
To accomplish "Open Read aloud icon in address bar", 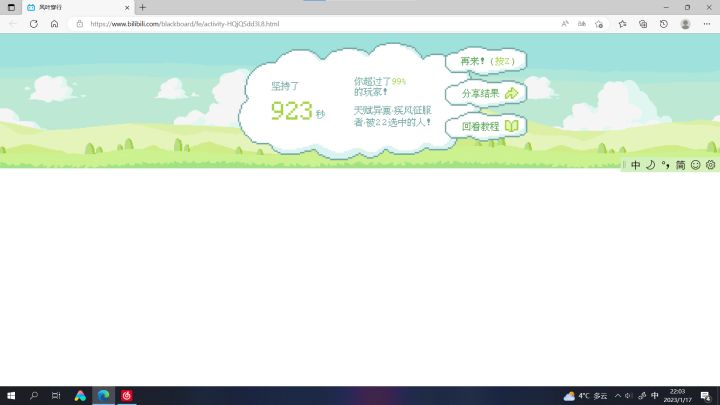I will (x=565, y=24).
